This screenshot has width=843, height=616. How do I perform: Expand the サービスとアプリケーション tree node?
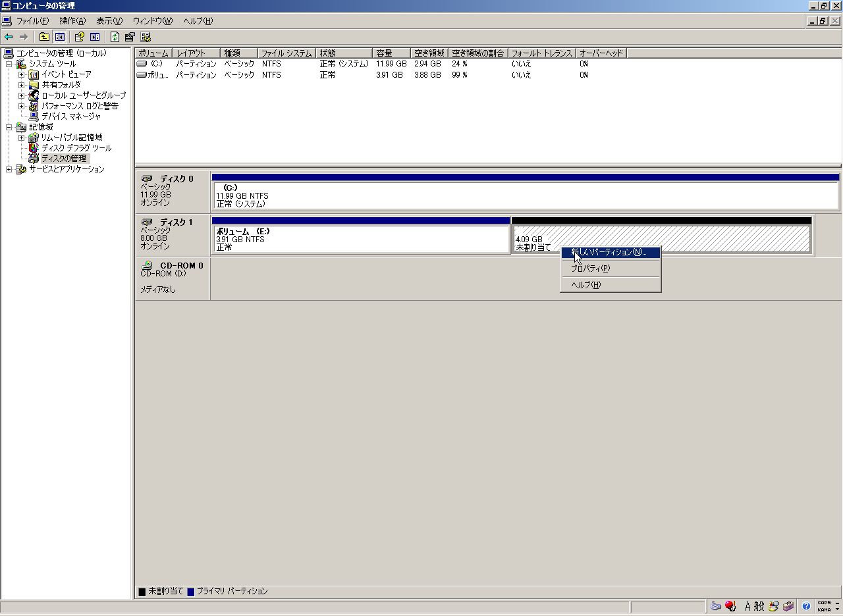pyautogui.click(x=9, y=169)
